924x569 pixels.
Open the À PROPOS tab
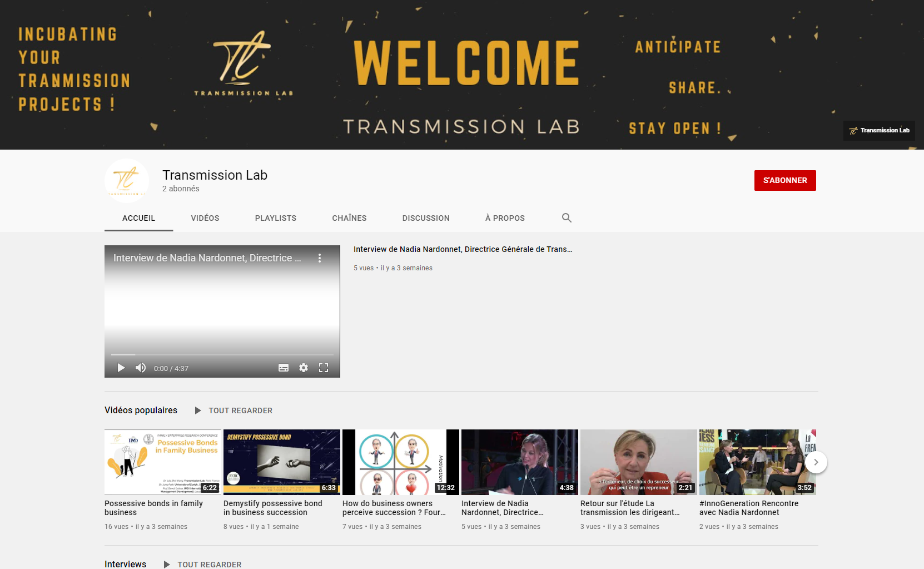tap(505, 218)
